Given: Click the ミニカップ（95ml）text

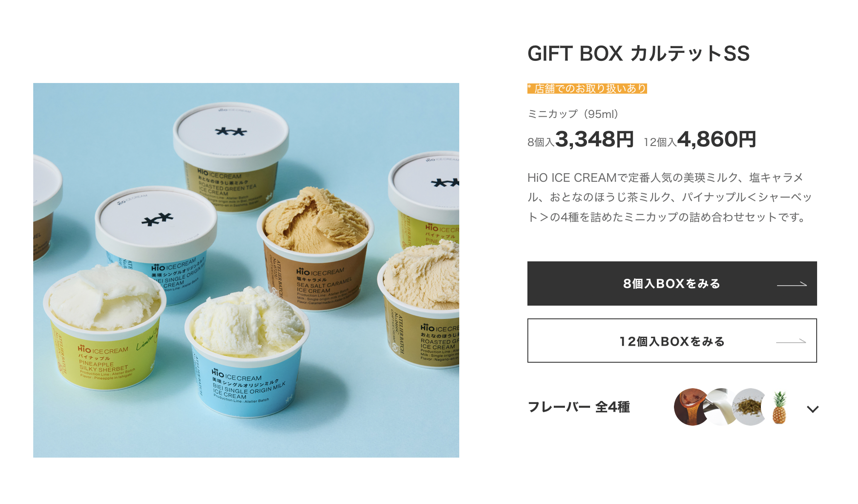Looking at the screenshot, I should [573, 114].
